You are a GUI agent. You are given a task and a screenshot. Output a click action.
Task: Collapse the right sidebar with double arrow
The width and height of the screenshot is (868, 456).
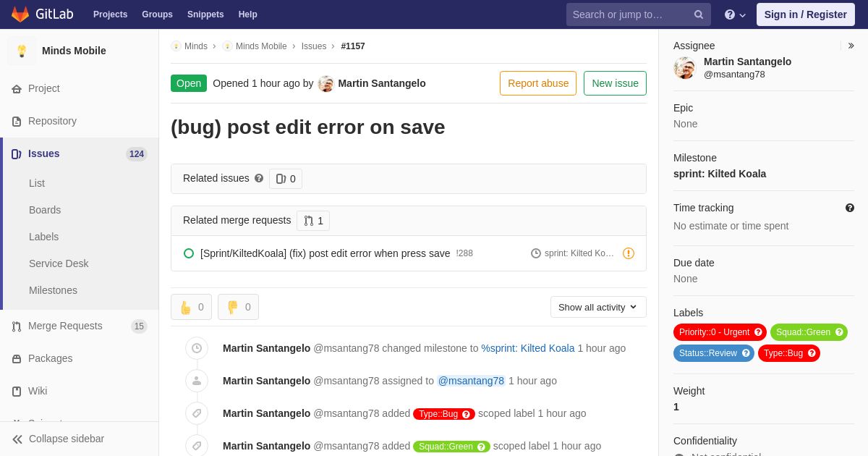pyautogui.click(x=851, y=46)
